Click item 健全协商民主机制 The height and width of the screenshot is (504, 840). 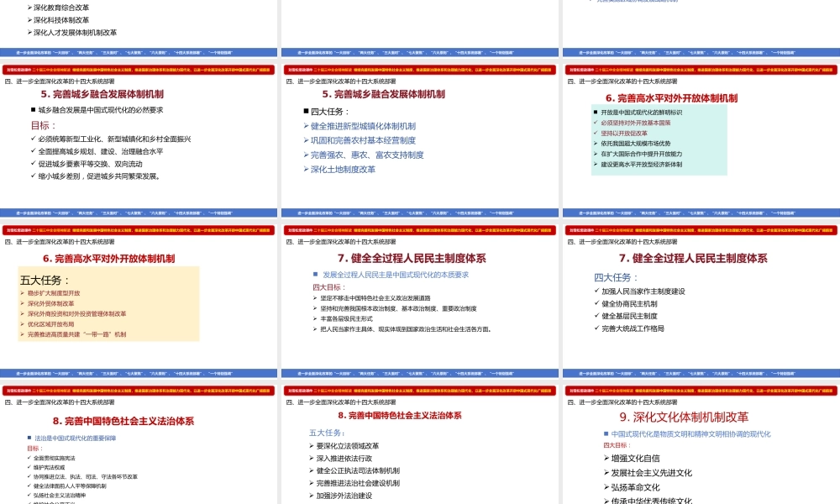pos(629,304)
